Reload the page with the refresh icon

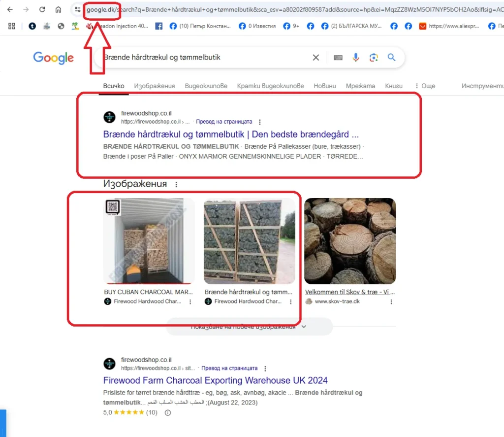click(42, 9)
